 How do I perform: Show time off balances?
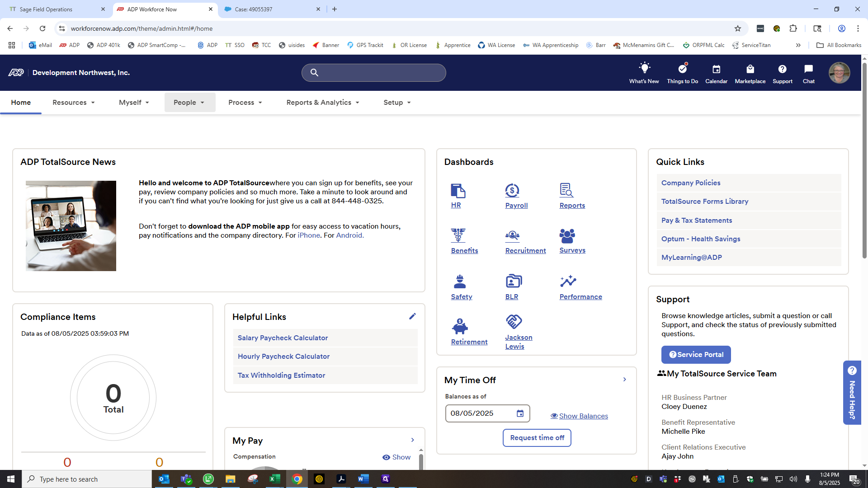pos(579,416)
